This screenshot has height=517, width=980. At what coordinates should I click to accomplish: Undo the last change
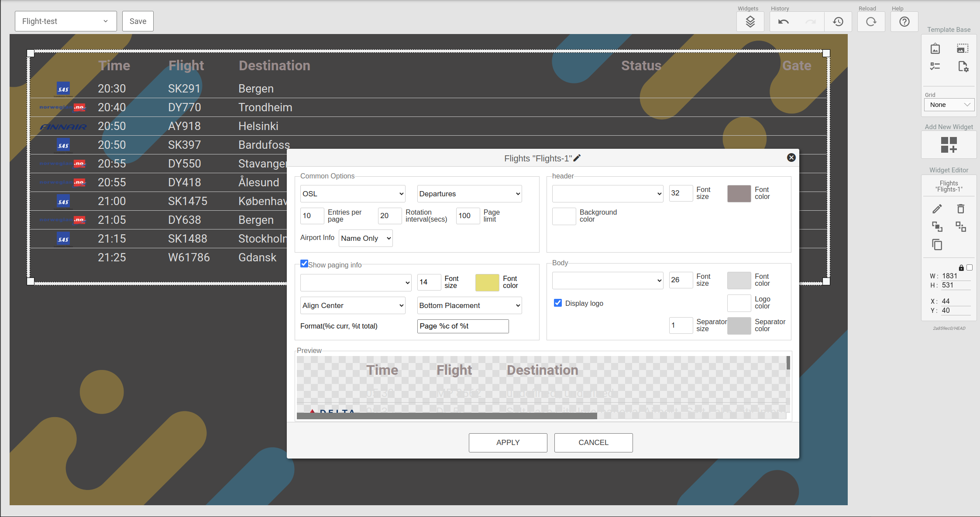coord(783,21)
